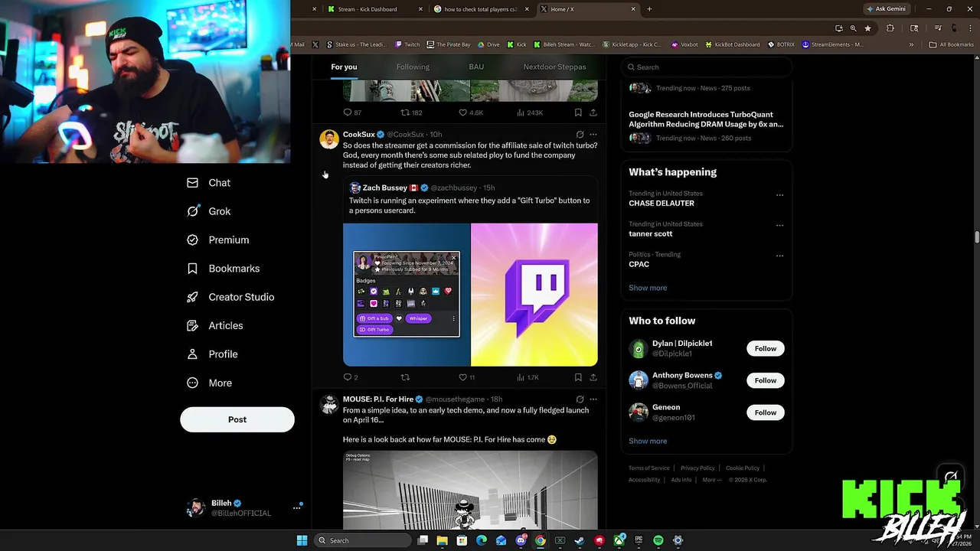This screenshot has width=980, height=551.
Task: Open the floating Grok button
Action: click(x=951, y=476)
